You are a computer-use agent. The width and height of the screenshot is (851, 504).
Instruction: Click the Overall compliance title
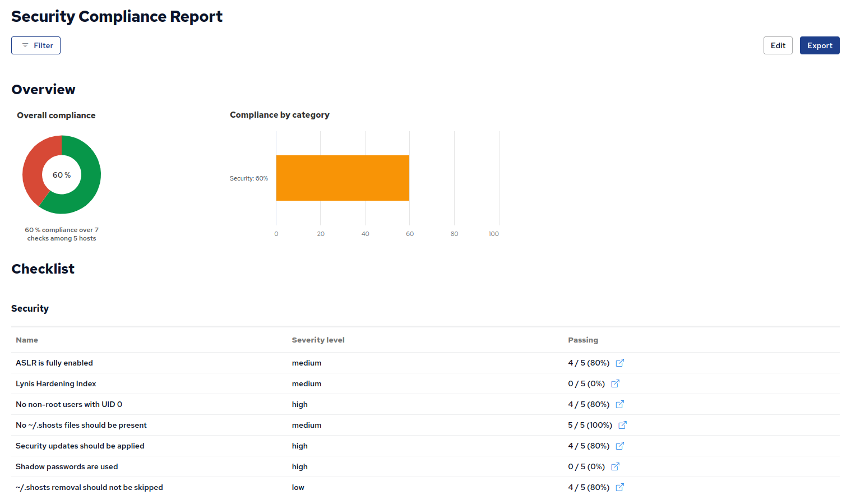point(56,115)
